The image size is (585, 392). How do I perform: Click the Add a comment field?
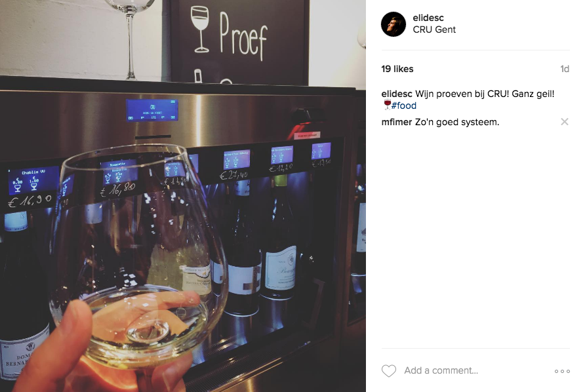[441, 370]
